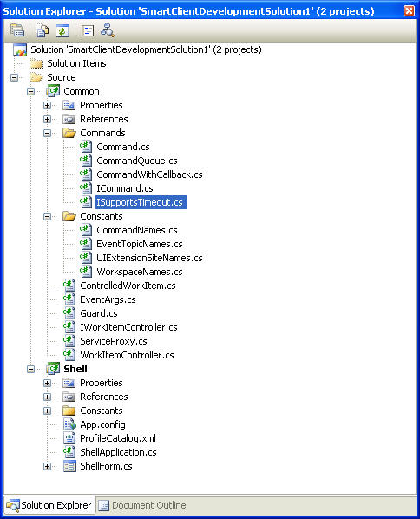The height and width of the screenshot is (519, 420).
Task: Collapse the Shell project node
Action: [30, 369]
